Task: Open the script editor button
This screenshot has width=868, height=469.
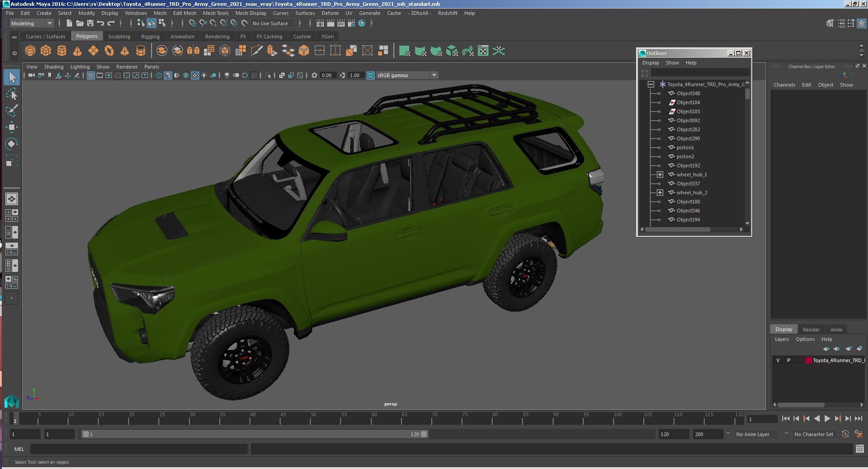Action: (859, 449)
